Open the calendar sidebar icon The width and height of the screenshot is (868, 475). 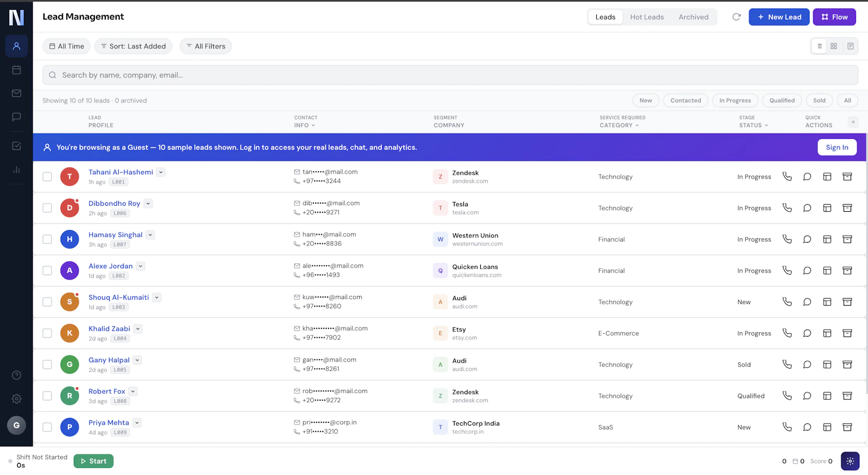click(16, 69)
